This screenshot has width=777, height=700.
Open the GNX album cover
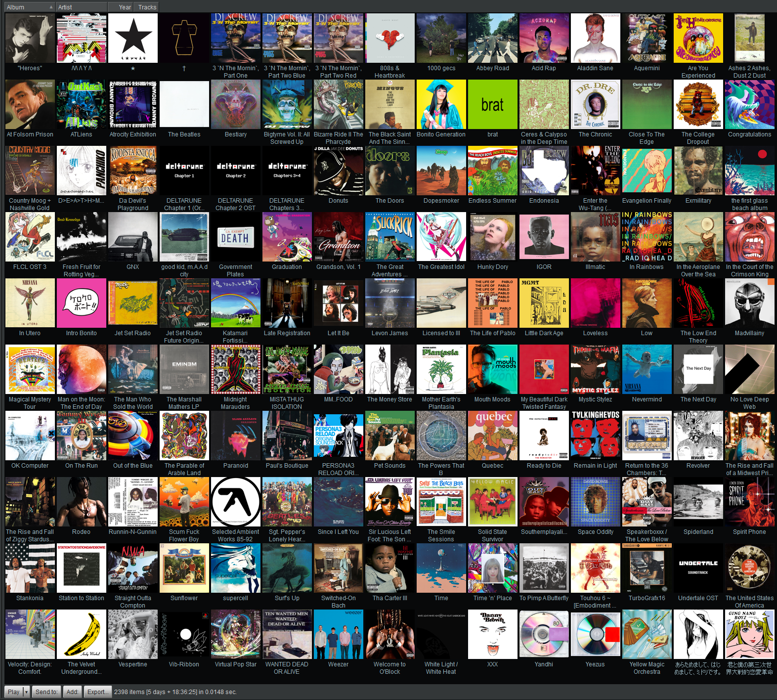tap(133, 237)
